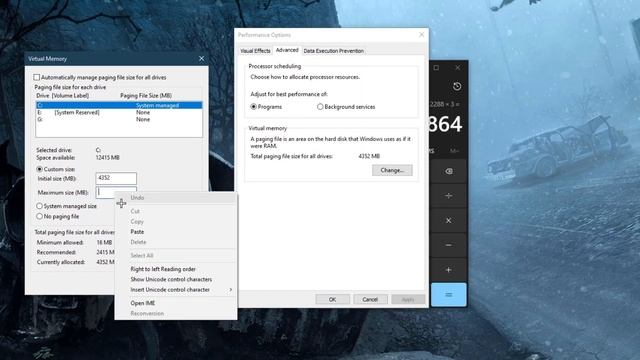This screenshot has height=360, width=640.
Task: Select Programs radio button
Action: coord(253,107)
